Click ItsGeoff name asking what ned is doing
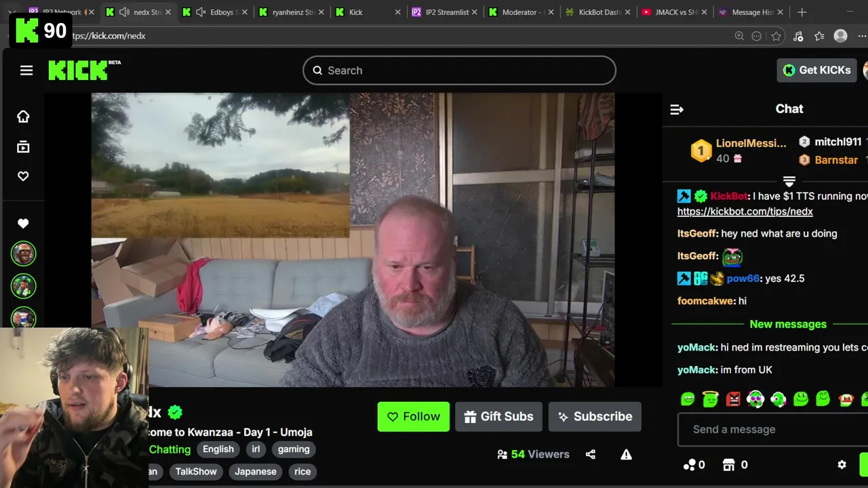Screen dimensions: 868x488 696,233
